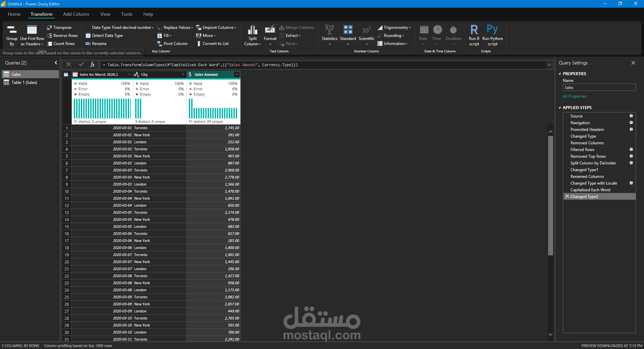Click Detect Data Type
This screenshot has width=644, height=349.
point(104,36)
